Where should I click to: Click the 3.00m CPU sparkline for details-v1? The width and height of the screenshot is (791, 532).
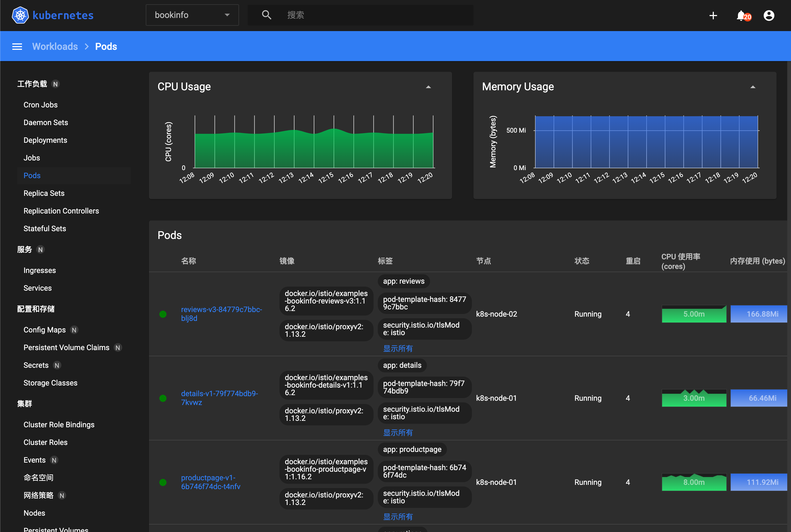(694, 398)
